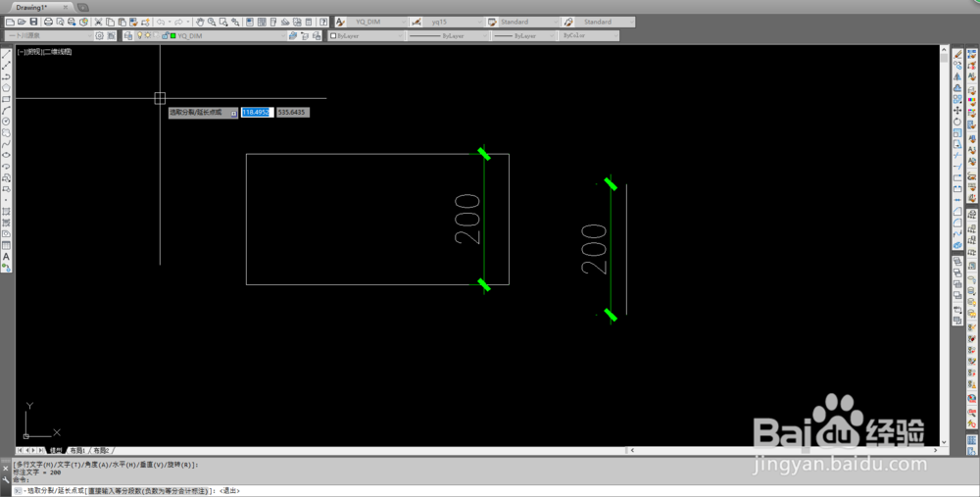Expand the undo history dropdown arrow
980x497 pixels.
pos(170,22)
